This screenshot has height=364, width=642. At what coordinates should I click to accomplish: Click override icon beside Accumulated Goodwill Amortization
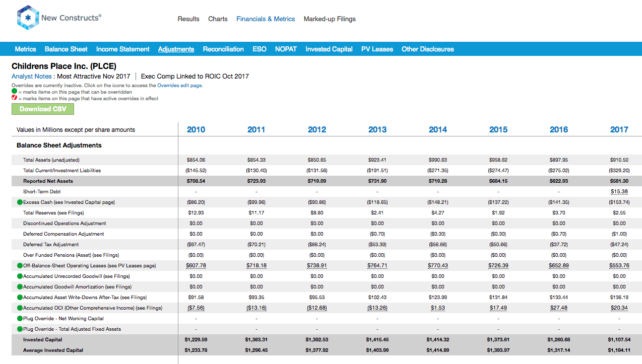coord(20,287)
